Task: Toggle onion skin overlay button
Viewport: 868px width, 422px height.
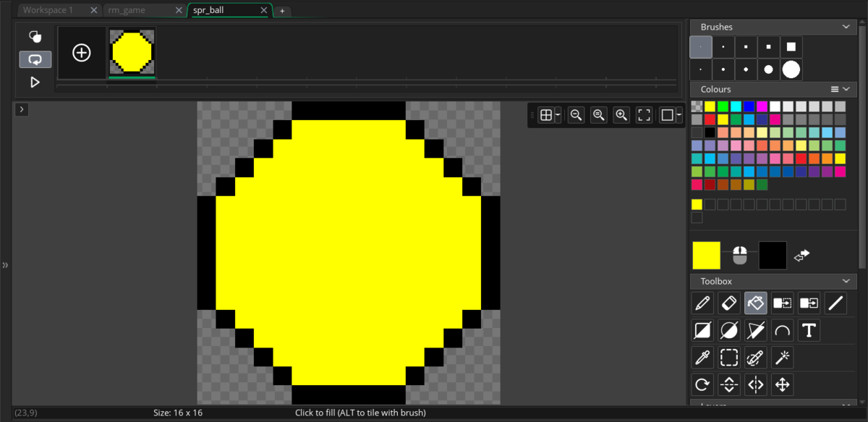Action: tap(35, 37)
